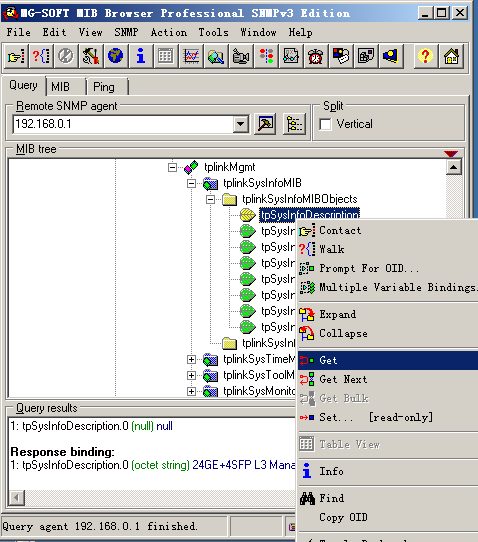Click the red triangle above MIB tree scrollbar
The image size is (478, 542).
point(451,153)
